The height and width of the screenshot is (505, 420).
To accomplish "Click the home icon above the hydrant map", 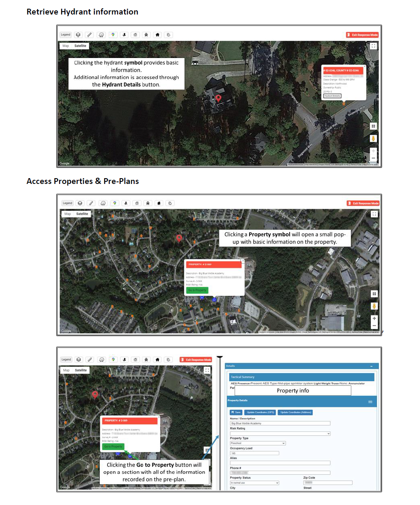I will (x=157, y=35).
